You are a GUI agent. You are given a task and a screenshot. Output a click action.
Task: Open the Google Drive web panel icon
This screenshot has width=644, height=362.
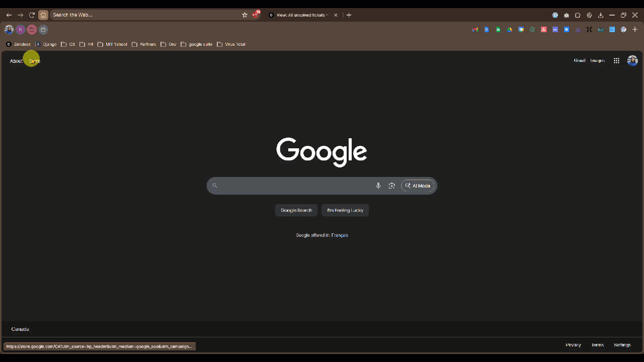tap(509, 30)
